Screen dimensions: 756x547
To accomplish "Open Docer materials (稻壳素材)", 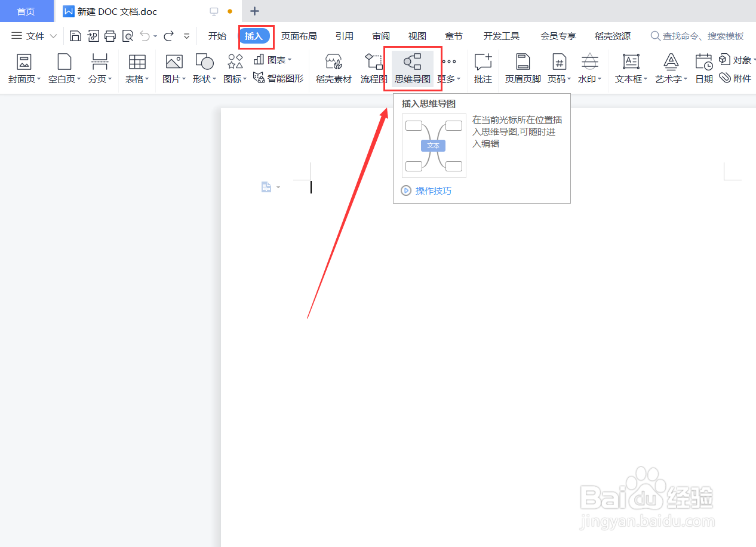I will (334, 69).
